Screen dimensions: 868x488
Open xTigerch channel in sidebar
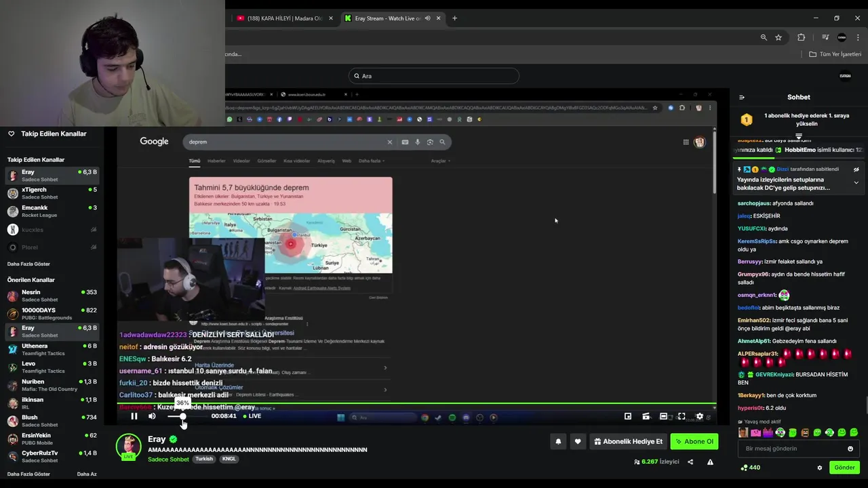click(52, 192)
